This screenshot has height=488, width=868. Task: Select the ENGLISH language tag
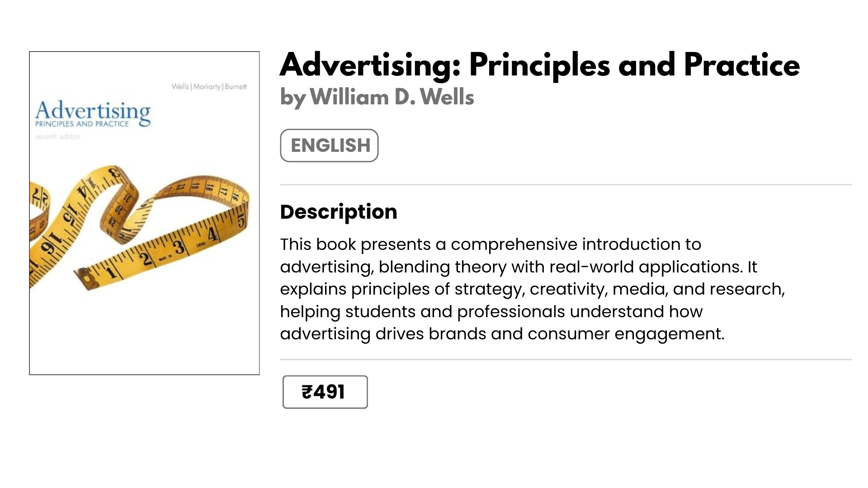329,145
